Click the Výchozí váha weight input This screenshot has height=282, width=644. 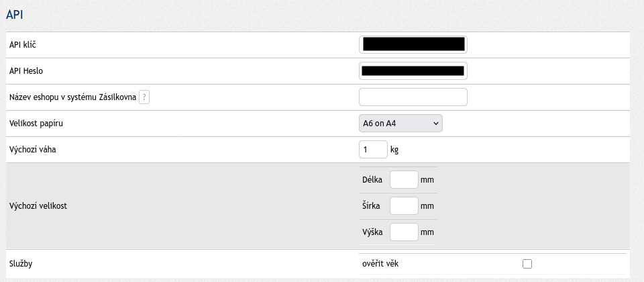(x=373, y=149)
